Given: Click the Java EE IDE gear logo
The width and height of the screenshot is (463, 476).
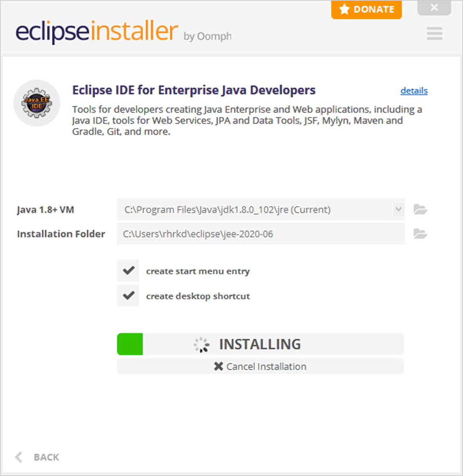Looking at the screenshot, I should 37,103.
